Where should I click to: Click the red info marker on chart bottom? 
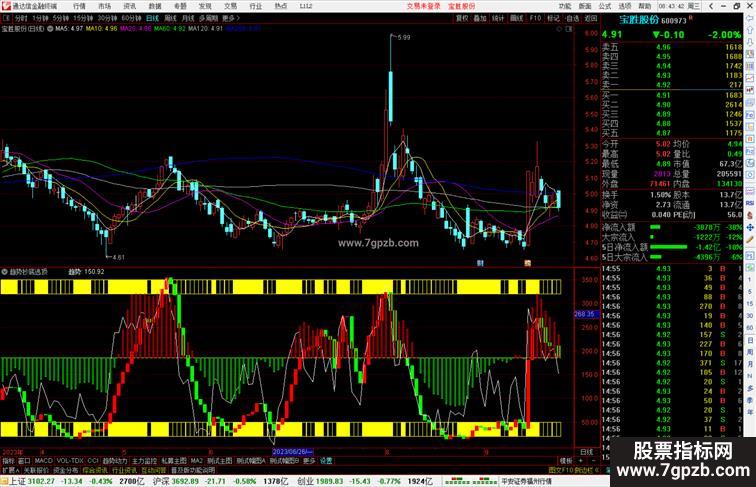click(527, 263)
